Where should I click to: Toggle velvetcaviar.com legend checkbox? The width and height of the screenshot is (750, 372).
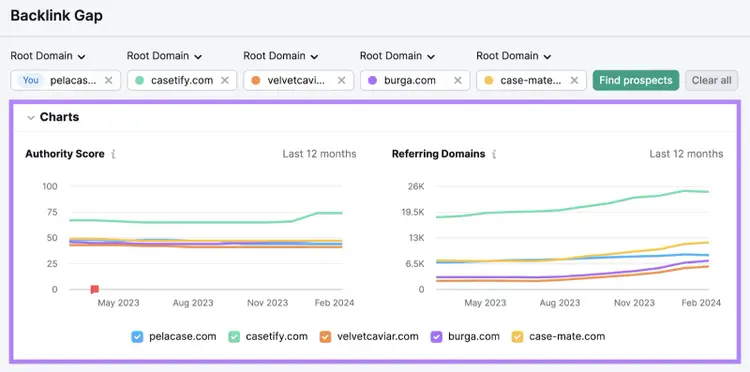click(x=325, y=337)
